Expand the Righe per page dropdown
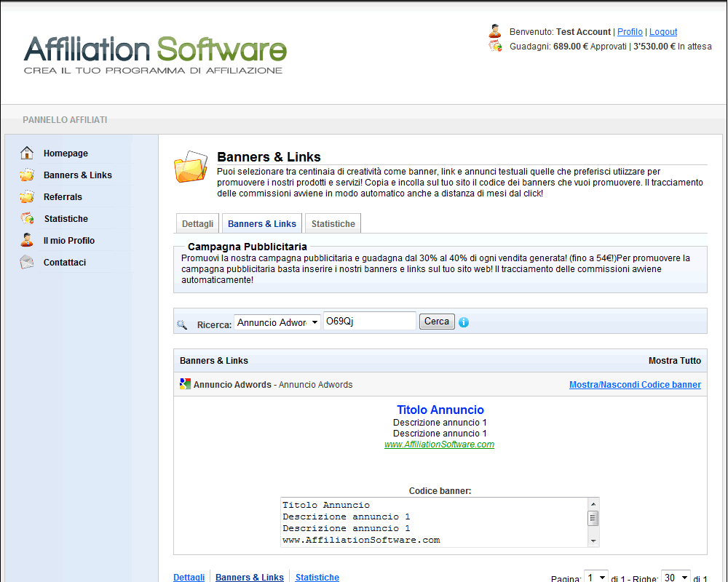The width and height of the screenshot is (728, 582). [676, 578]
